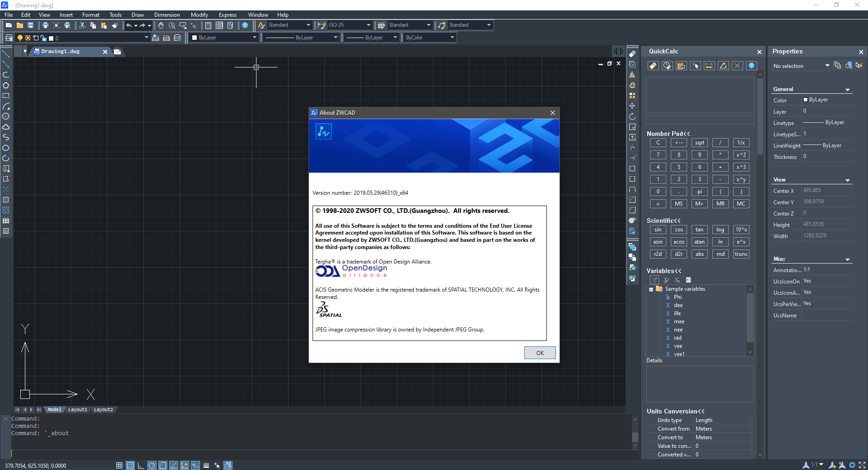This screenshot has width=868, height=470.
Task: Collapse the Sample variables tree node
Action: click(651, 289)
